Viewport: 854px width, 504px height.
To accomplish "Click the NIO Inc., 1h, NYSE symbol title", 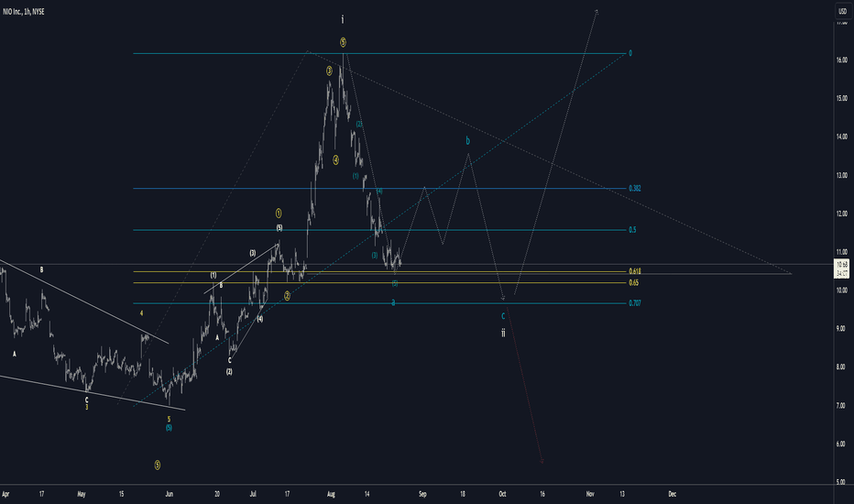I will coord(24,11).
